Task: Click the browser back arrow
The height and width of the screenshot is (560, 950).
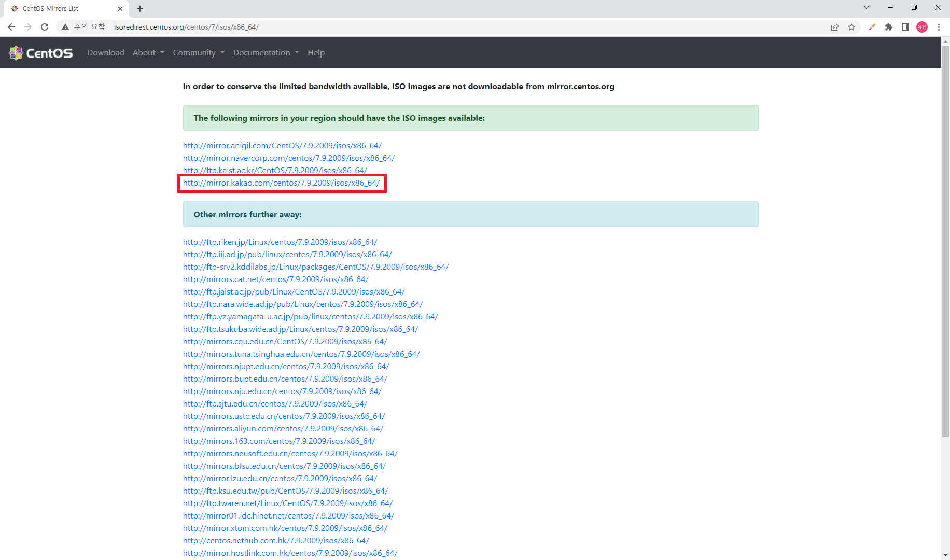Action: pyautogui.click(x=11, y=27)
